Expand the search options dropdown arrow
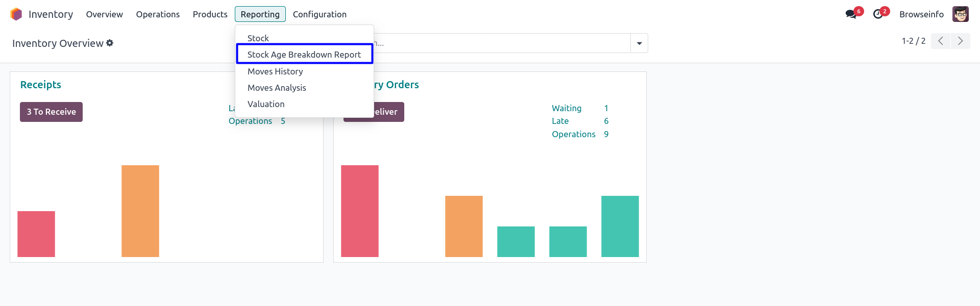The width and height of the screenshot is (980, 306). 639,43
